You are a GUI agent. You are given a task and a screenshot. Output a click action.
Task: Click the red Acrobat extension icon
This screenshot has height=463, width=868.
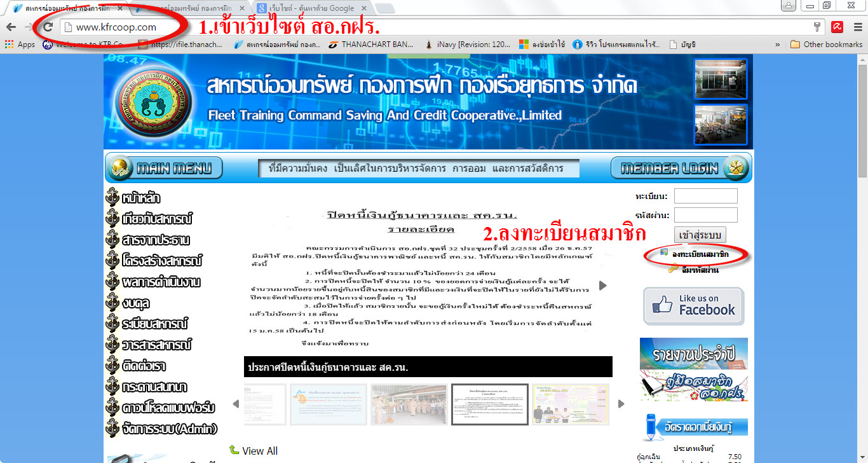(838, 27)
